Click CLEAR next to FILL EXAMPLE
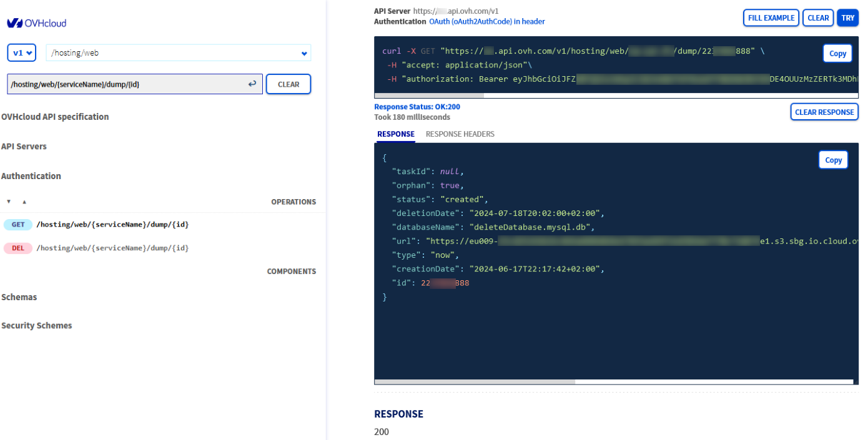 (818, 18)
